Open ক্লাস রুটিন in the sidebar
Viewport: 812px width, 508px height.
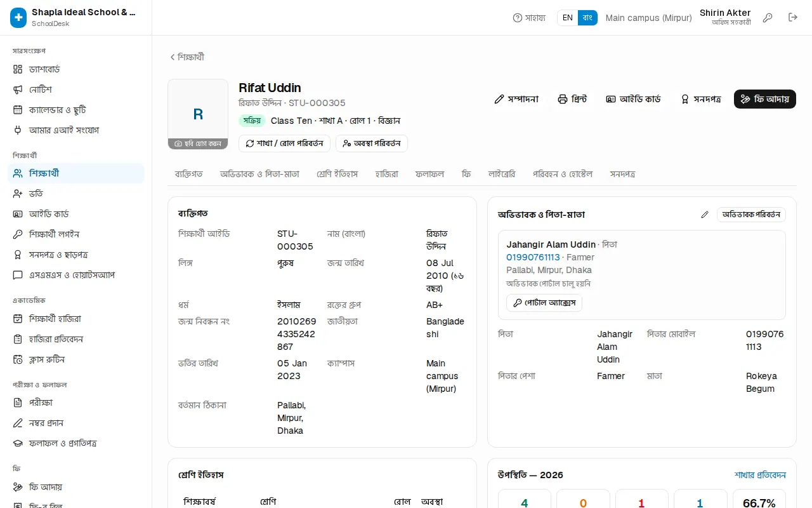point(76,359)
